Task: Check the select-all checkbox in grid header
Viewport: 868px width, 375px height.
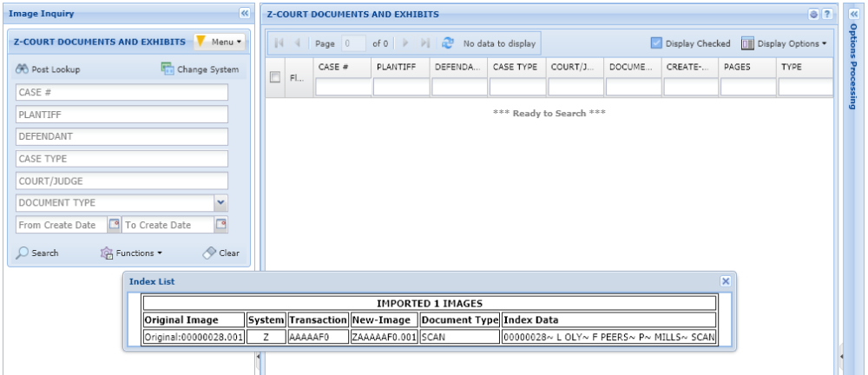Action: click(274, 77)
